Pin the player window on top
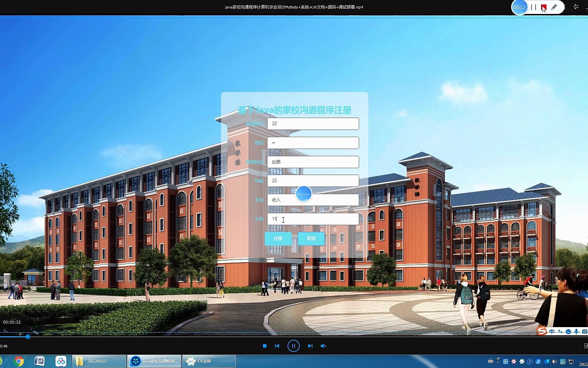This screenshot has width=588, height=368. [576, 7]
